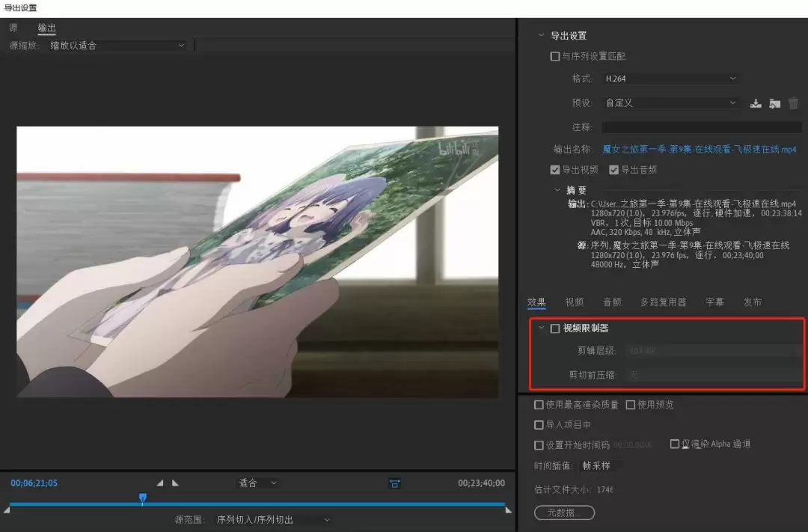Click the timeline in-point handle
808x532 pixels.
(7, 510)
